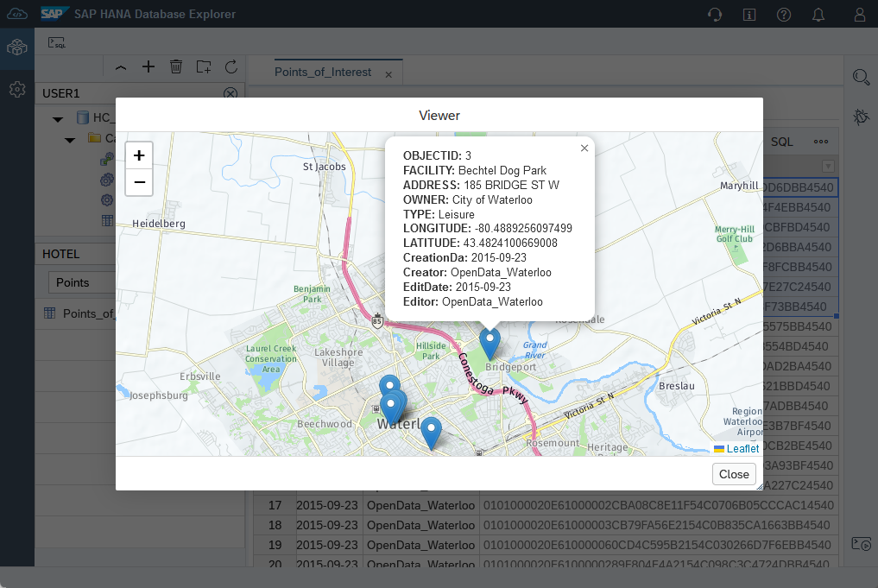Open the SQL button in result toolbar
The image size is (878, 588).
(x=781, y=142)
